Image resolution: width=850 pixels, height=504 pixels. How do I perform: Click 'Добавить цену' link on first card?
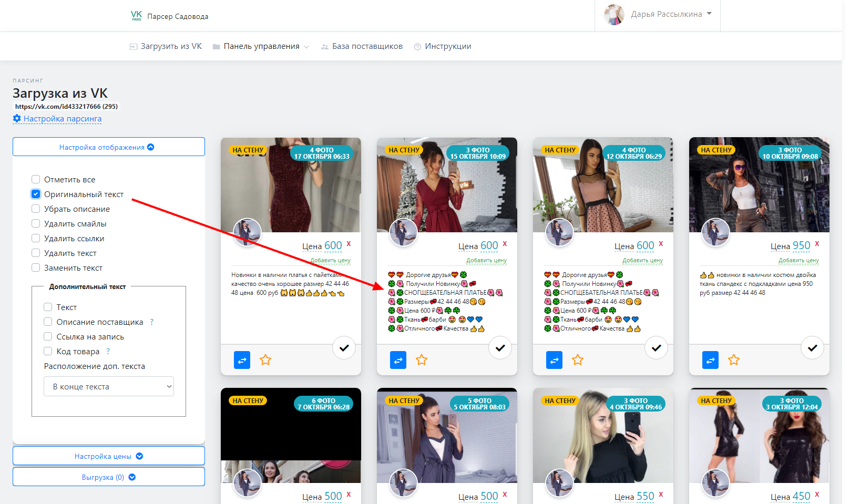tap(330, 260)
